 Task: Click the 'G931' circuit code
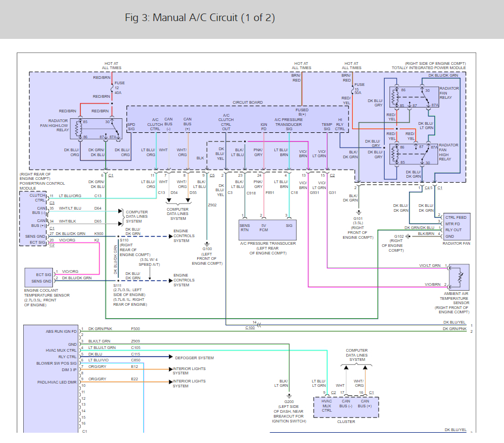tap(314, 192)
